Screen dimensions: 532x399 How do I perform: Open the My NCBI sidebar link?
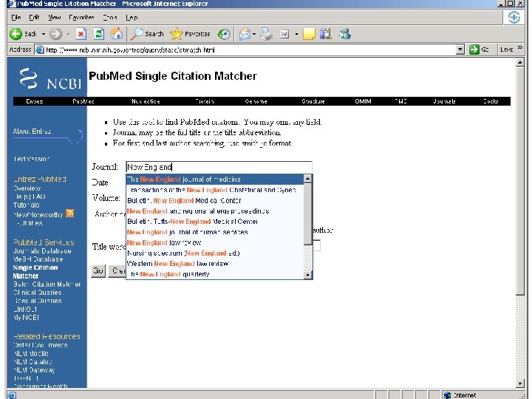point(26,318)
